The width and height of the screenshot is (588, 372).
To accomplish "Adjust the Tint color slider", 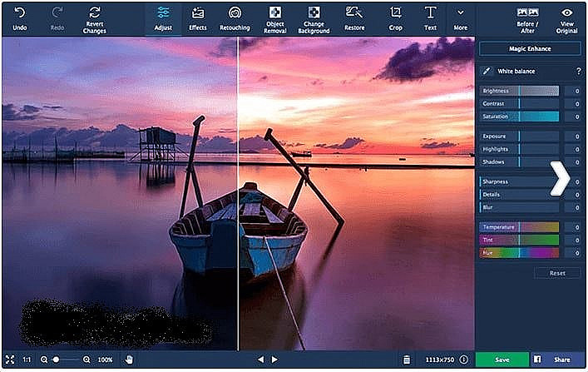I will (x=519, y=240).
